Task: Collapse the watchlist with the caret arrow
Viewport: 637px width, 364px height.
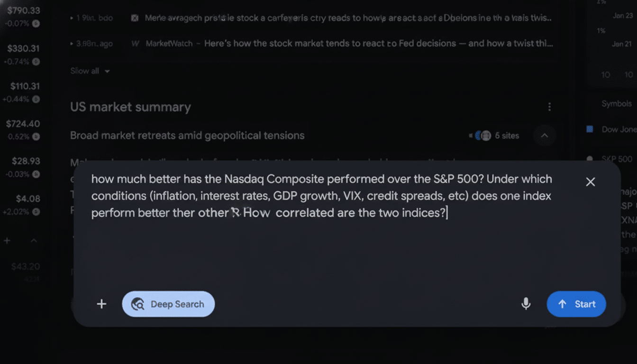Action: pyautogui.click(x=34, y=240)
